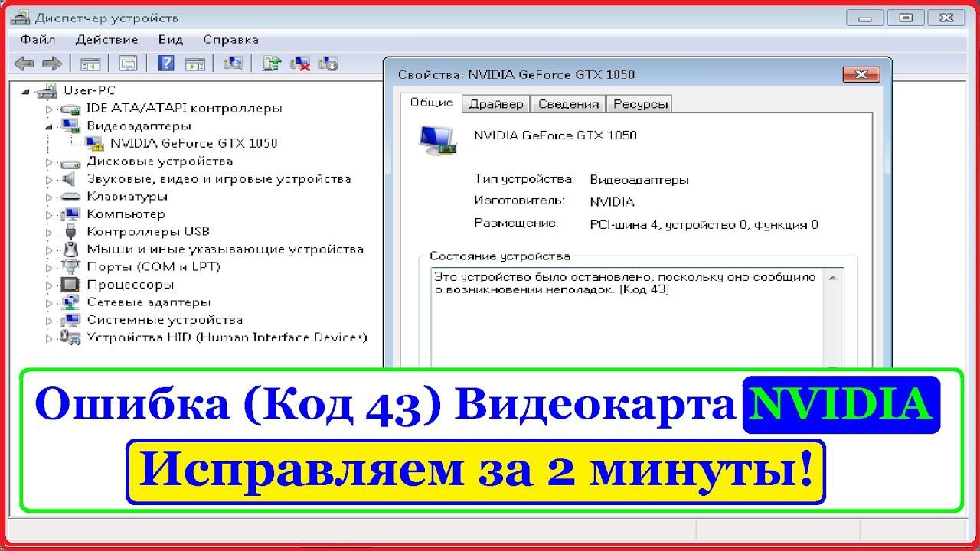The image size is (980, 551).
Task: Click the Back arrow toolbar icon
Action: (24, 64)
